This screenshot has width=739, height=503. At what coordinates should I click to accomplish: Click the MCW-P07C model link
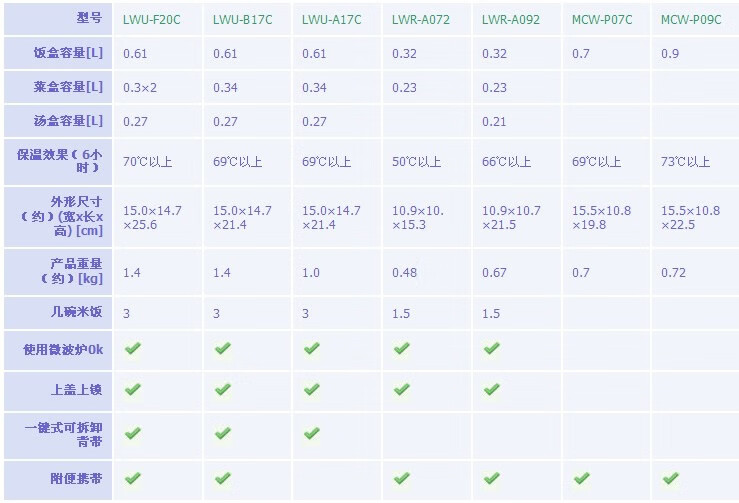pyautogui.click(x=600, y=19)
